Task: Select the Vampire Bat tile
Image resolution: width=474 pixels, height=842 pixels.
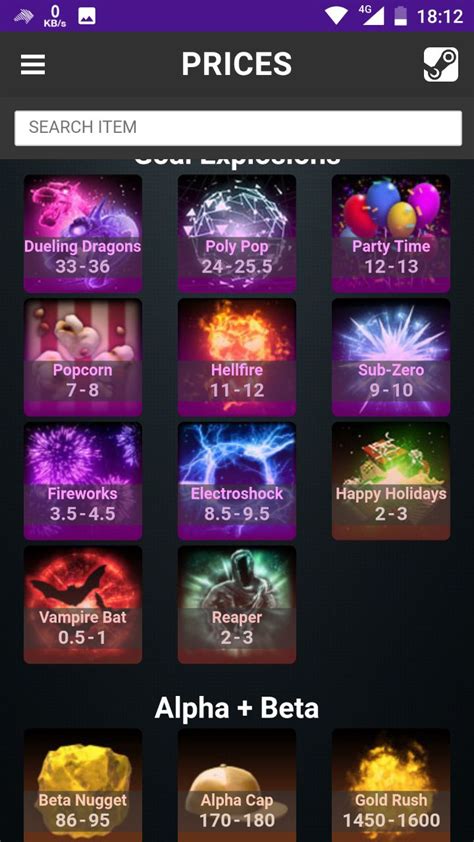Action: tap(83, 605)
